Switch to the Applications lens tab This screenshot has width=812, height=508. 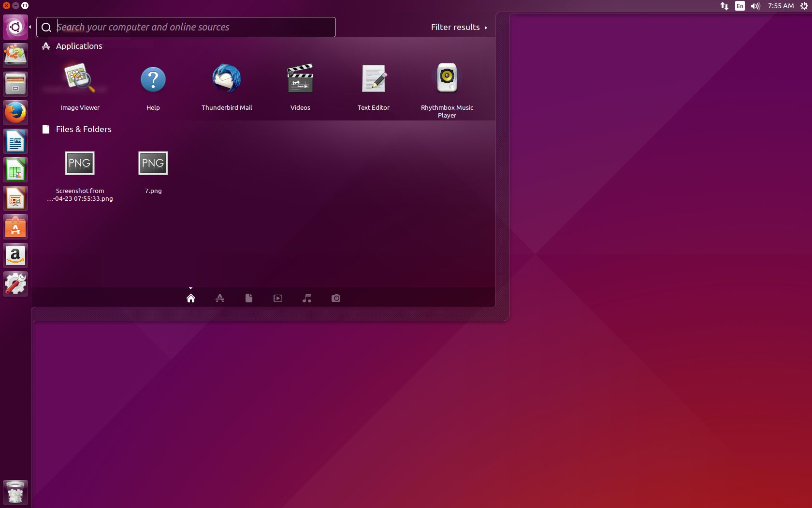click(x=220, y=299)
